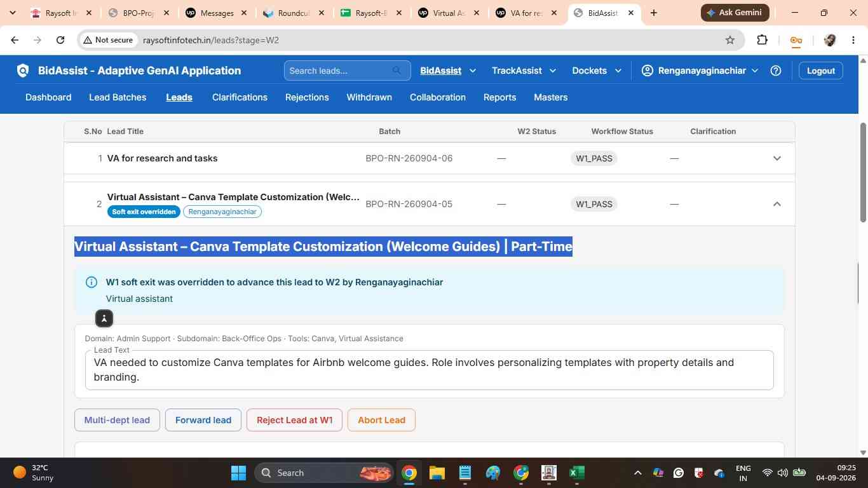Expand the VA for research and tasks row
868x488 pixels.
pos(776,158)
